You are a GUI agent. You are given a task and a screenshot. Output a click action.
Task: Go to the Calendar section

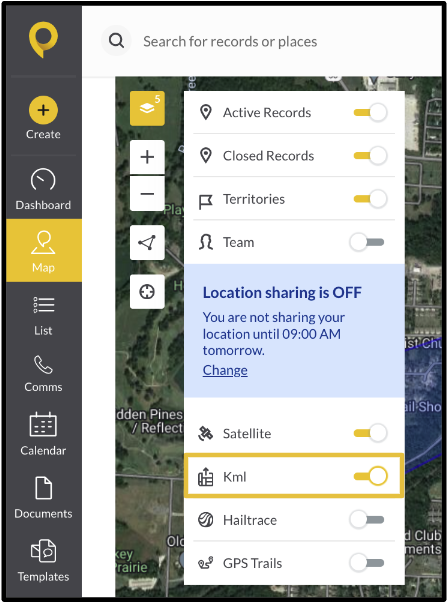pyautogui.click(x=43, y=435)
